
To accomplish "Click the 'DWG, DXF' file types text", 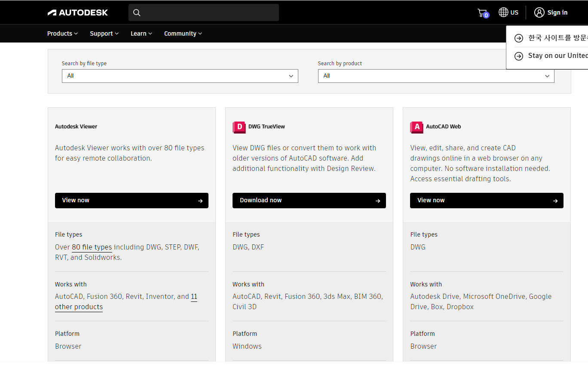I will point(248,247).
